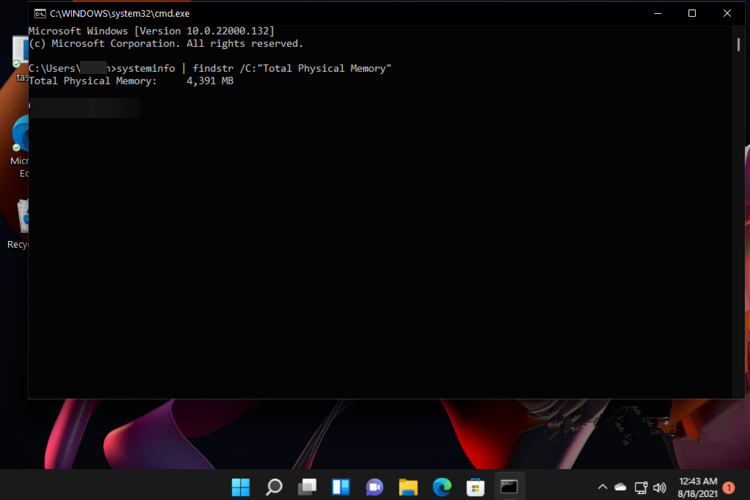750x500 pixels.
Task: Maximize the cmd.exe window
Action: [x=692, y=14]
